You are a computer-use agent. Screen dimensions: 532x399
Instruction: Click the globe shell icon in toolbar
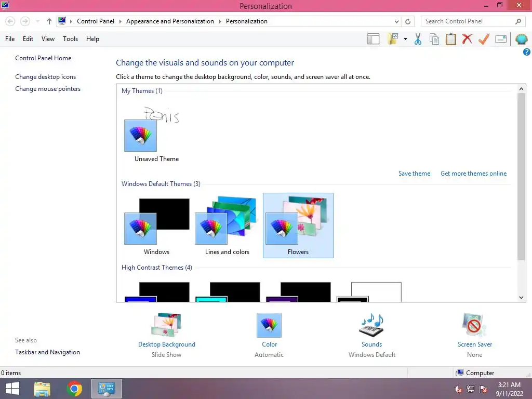tap(522, 39)
